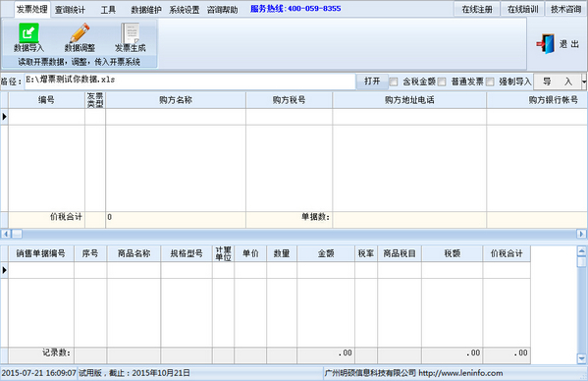
Task: Click the 购方银行帐号 column header
Action: tap(537, 100)
